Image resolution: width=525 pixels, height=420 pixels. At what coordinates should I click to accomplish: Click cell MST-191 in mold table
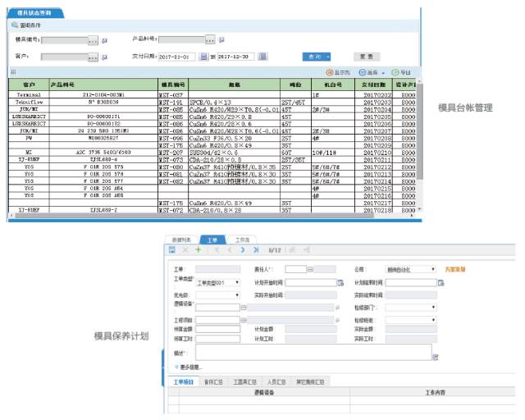pyautogui.click(x=173, y=103)
